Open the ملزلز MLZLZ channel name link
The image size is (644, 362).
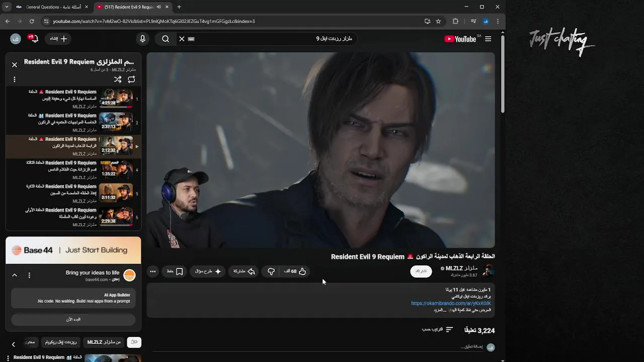461,268
